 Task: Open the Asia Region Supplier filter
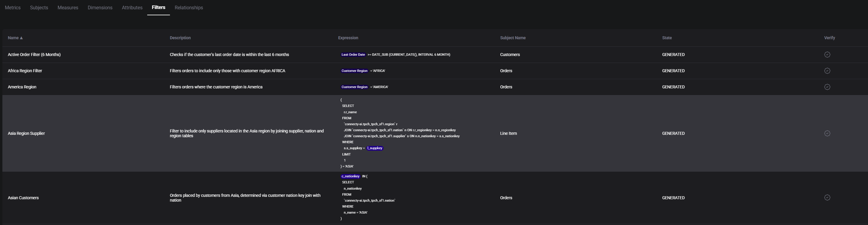pyautogui.click(x=26, y=133)
